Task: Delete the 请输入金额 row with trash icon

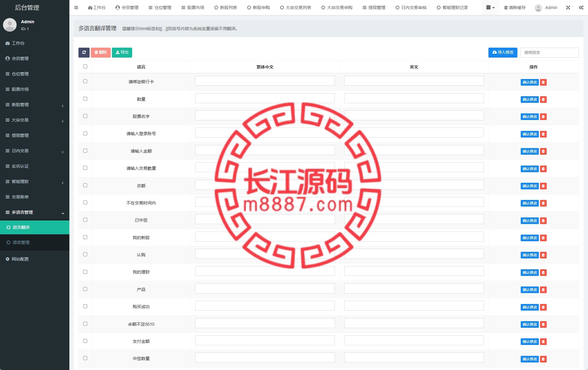Action: pyautogui.click(x=543, y=151)
